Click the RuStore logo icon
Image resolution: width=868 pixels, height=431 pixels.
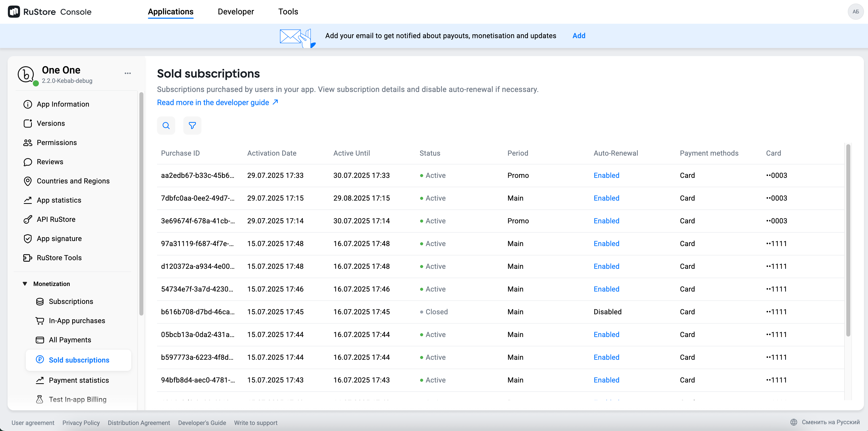point(14,12)
